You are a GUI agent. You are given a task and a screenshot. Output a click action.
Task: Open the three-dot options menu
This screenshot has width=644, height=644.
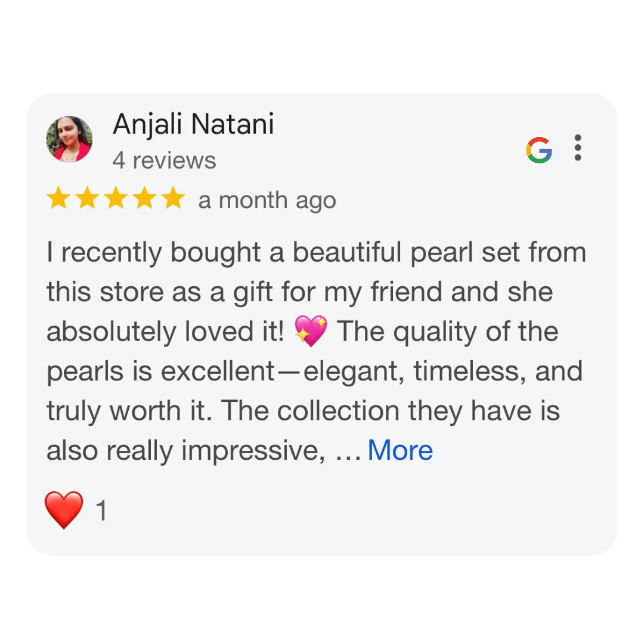(577, 148)
